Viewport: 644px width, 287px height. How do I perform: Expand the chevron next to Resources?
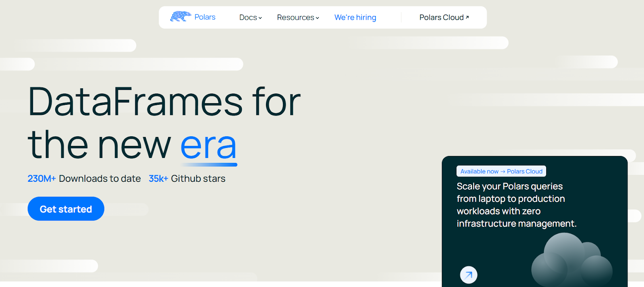(x=318, y=18)
